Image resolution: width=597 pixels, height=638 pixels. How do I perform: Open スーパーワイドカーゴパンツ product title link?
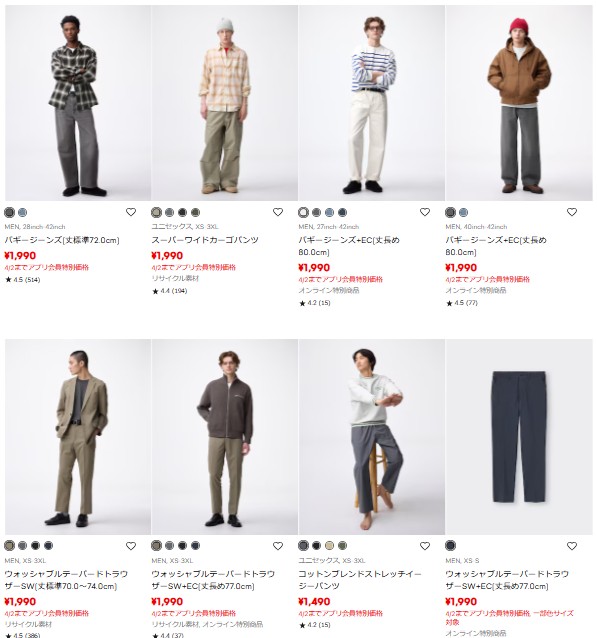(205, 240)
